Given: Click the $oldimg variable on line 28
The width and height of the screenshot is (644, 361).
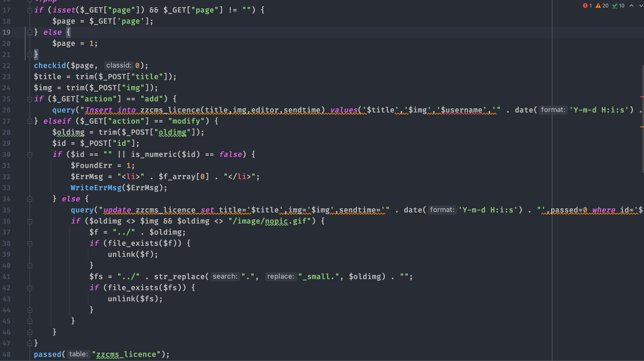Looking at the screenshot, I should tap(68, 132).
